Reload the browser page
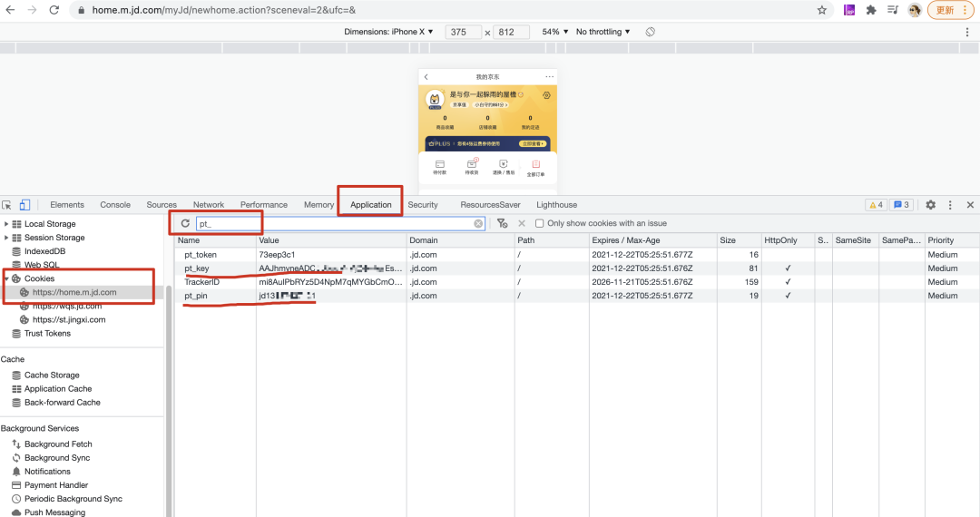Image resolution: width=980 pixels, height=517 pixels. 54,10
